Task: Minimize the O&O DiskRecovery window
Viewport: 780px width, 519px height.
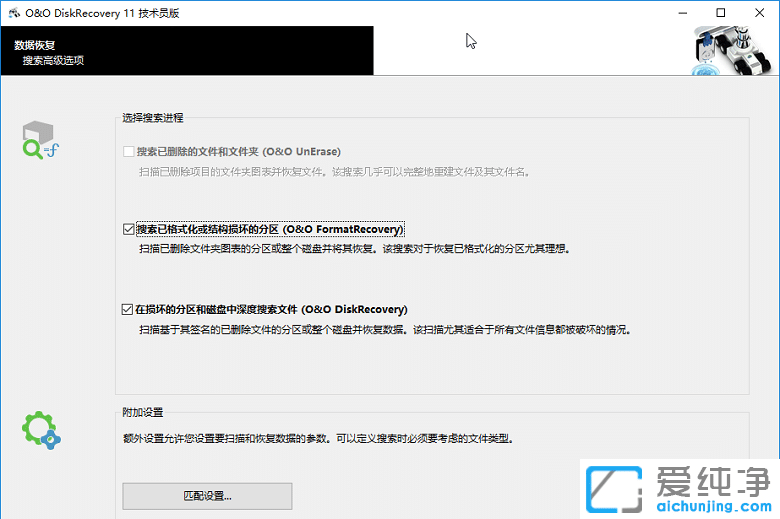Action: pyautogui.click(x=682, y=13)
